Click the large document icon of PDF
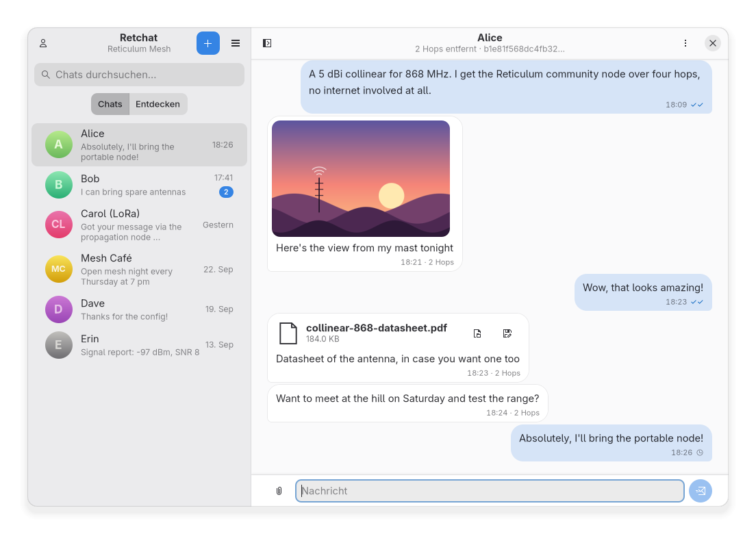 [x=288, y=333]
